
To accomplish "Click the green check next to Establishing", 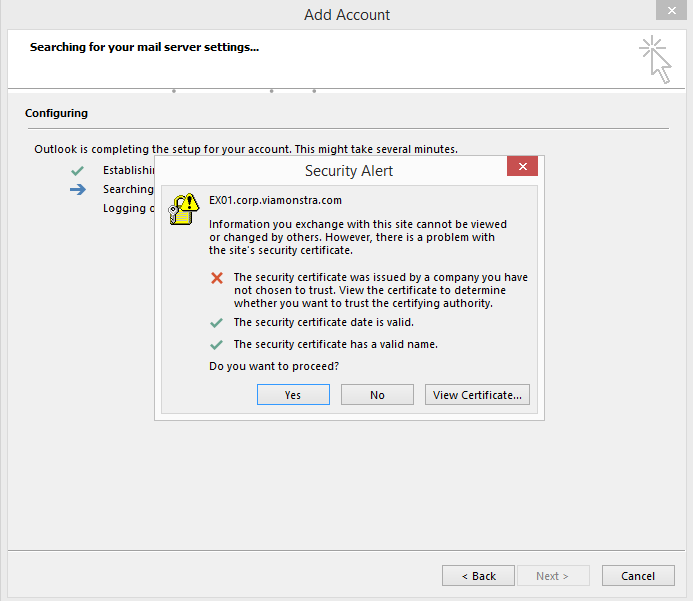I will click(77, 170).
